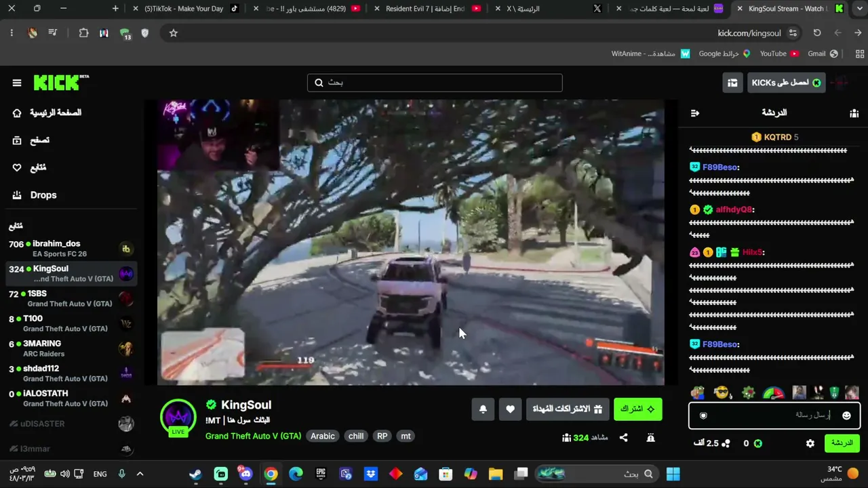The width and height of the screenshot is (868, 488).
Task: Open KingSoul's live avatar
Action: [178, 417]
